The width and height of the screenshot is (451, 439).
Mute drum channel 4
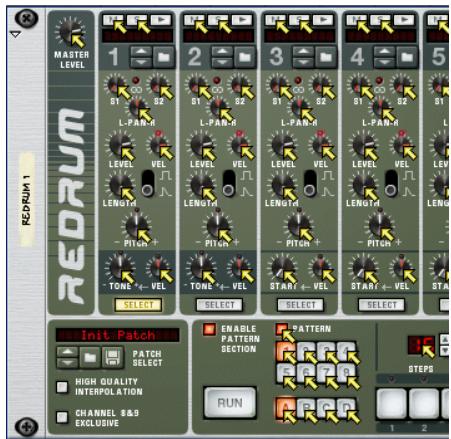356,20
